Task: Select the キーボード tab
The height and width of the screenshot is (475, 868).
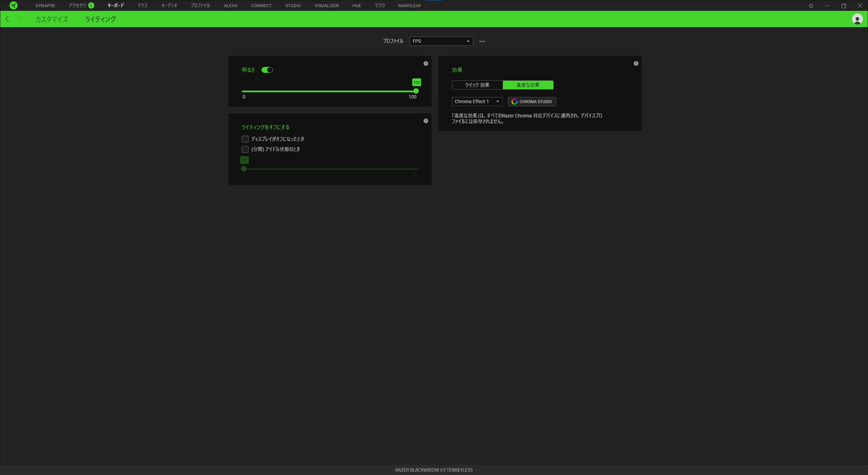Action: (116, 5)
